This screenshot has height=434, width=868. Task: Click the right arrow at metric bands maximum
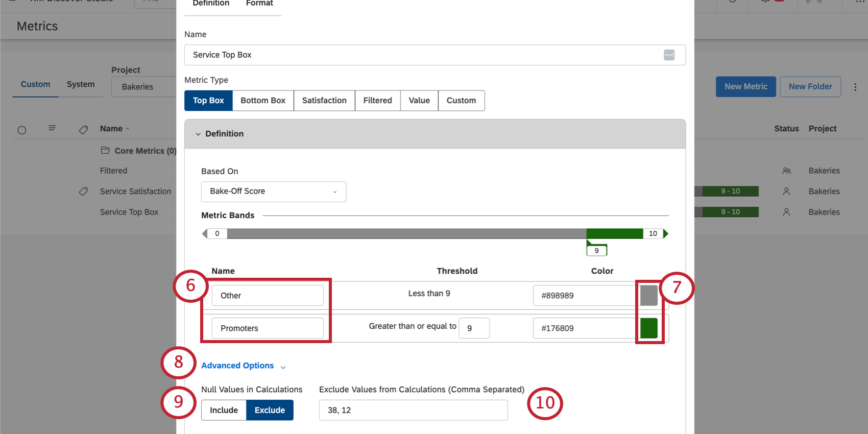point(665,234)
